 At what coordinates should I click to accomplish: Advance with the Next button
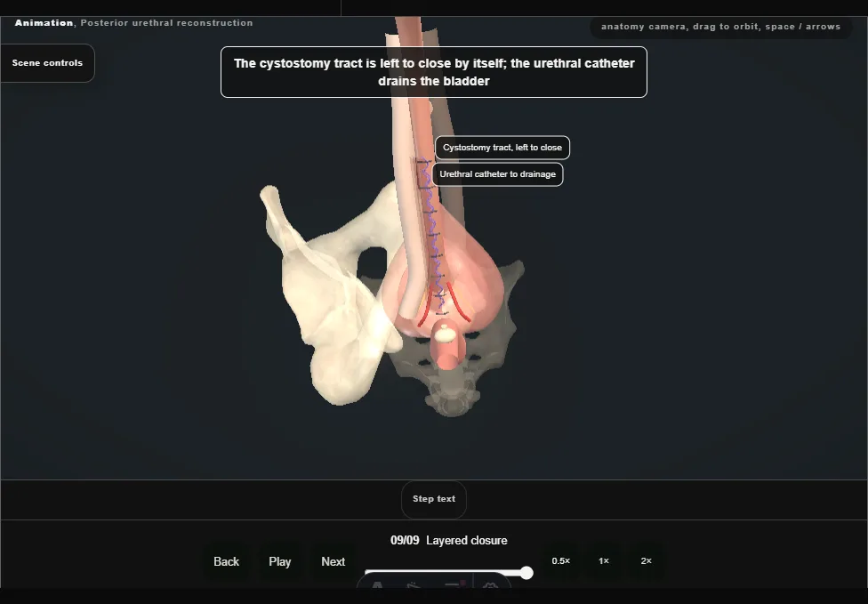coord(334,562)
